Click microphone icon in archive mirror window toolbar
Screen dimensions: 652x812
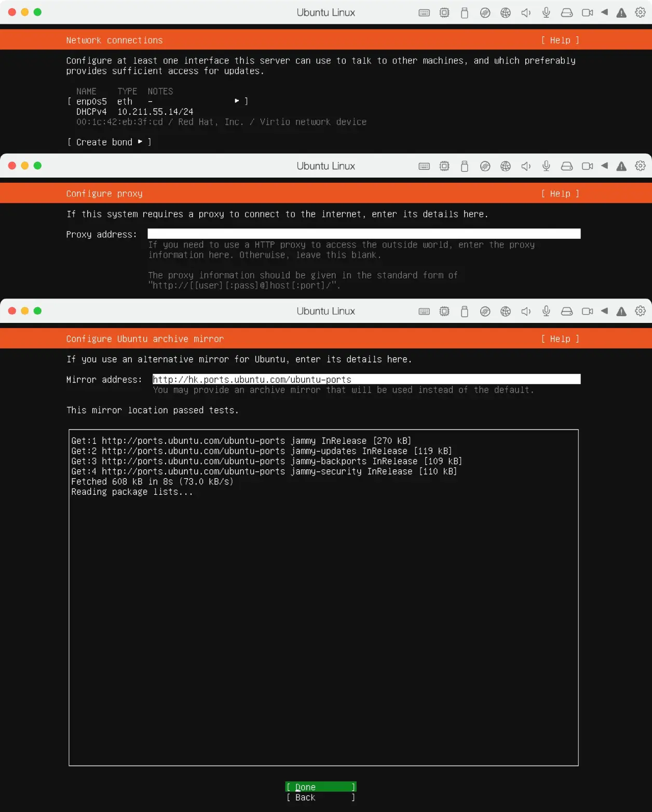pyautogui.click(x=546, y=312)
